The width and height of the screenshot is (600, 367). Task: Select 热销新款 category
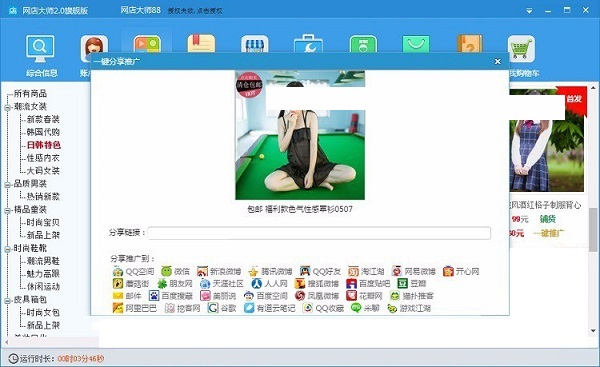43,196
